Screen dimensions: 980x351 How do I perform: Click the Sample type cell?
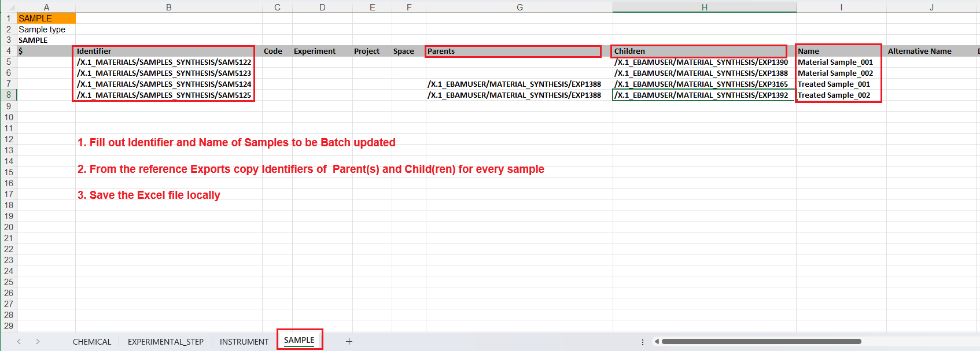point(46,29)
